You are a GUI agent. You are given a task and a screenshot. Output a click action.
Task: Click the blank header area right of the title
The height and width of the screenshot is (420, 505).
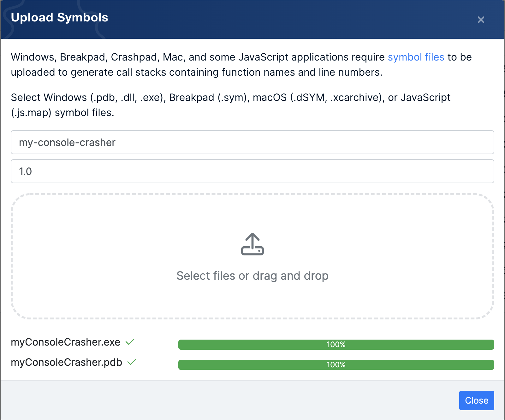pos(284,20)
